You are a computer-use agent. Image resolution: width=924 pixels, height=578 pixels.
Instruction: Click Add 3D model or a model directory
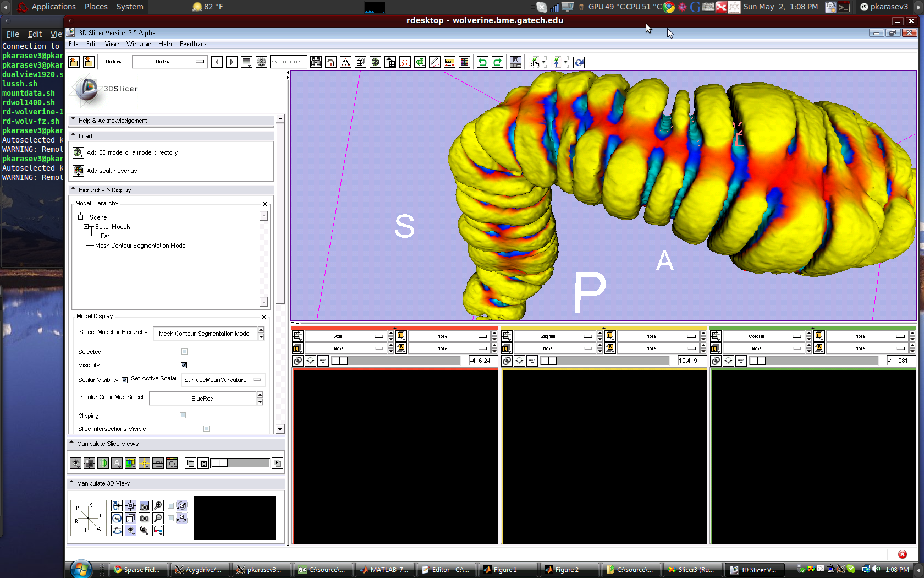pos(132,152)
